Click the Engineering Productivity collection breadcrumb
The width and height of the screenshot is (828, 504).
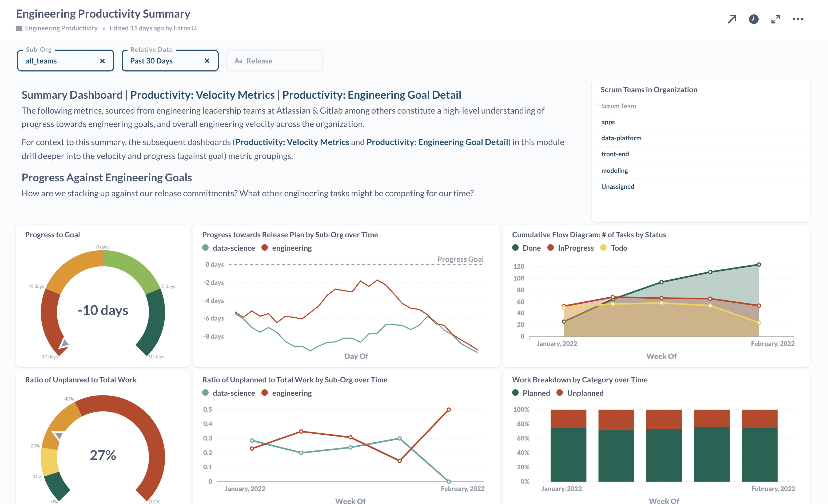[61, 28]
